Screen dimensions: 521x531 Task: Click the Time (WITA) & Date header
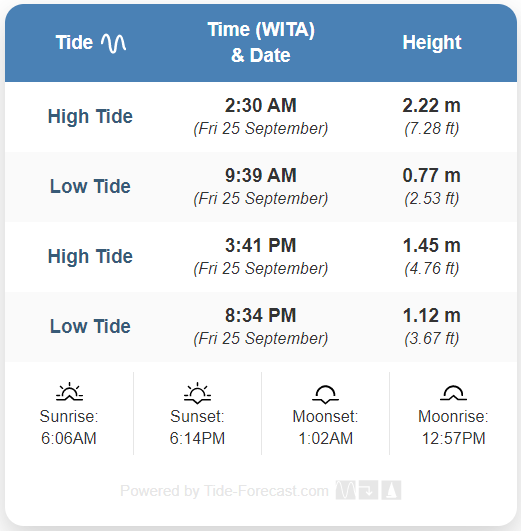[x=261, y=42]
